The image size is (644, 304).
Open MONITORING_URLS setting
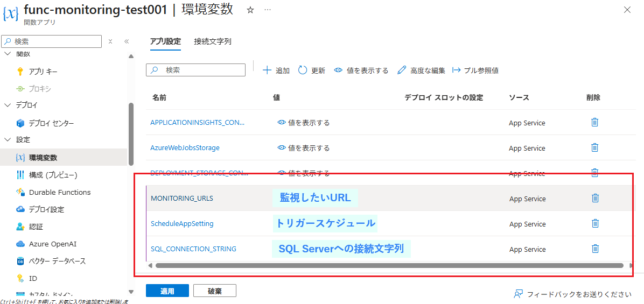(x=182, y=198)
